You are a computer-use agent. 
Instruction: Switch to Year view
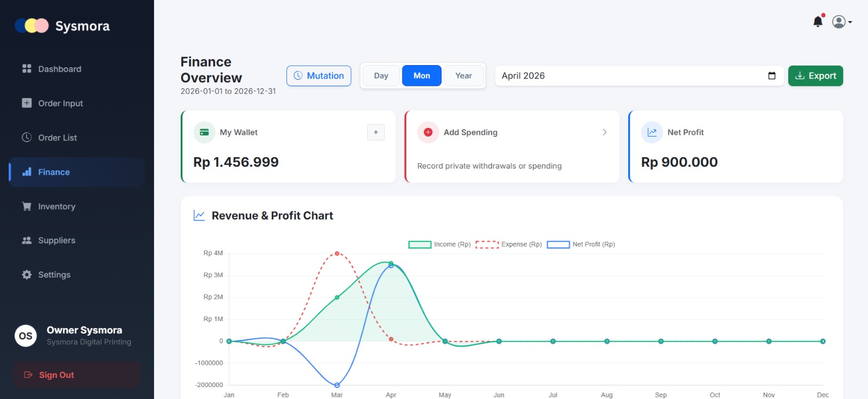[x=463, y=76]
